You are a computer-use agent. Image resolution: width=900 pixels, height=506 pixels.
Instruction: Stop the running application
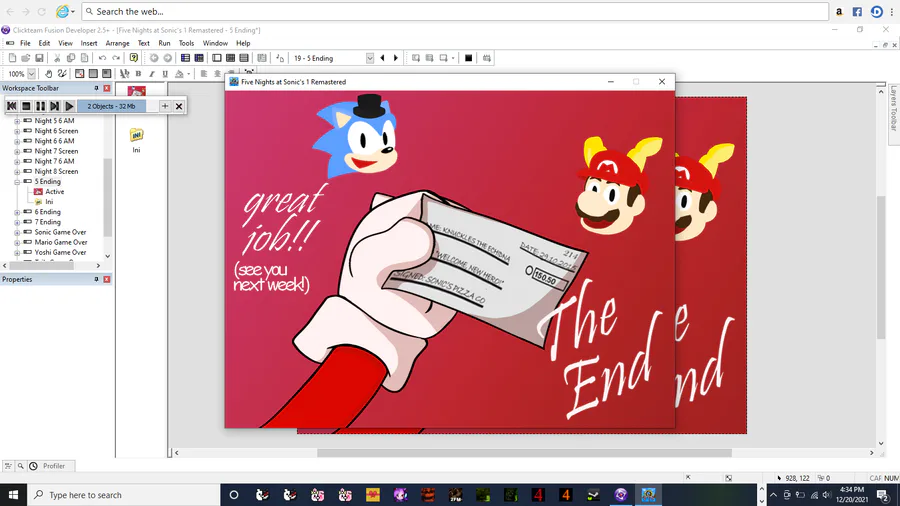click(26, 106)
